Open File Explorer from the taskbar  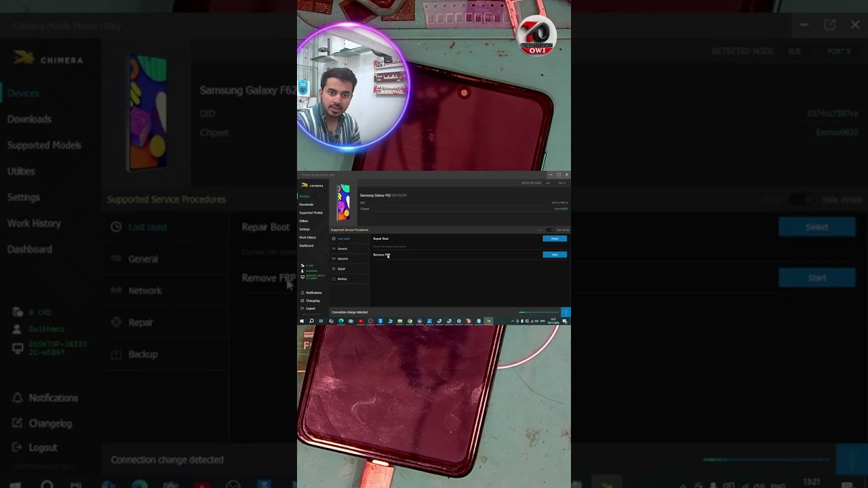tap(400, 321)
